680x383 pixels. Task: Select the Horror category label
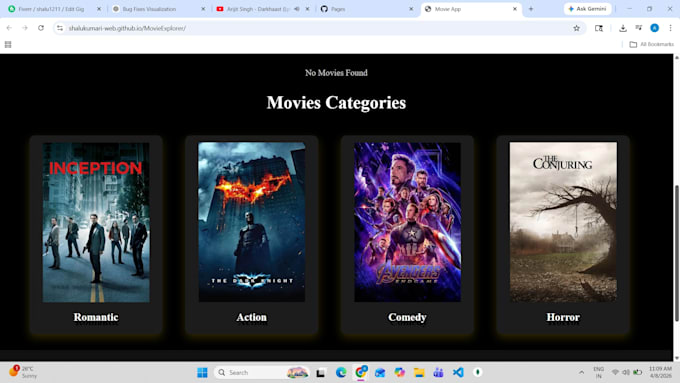(x=563, y=317)
